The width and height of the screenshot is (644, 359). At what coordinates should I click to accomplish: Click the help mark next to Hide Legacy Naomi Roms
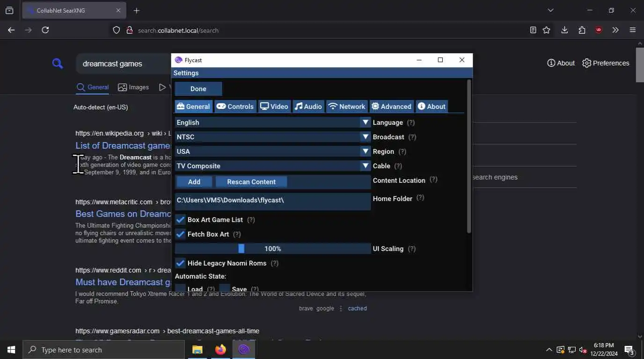click(x=275, y=263)
